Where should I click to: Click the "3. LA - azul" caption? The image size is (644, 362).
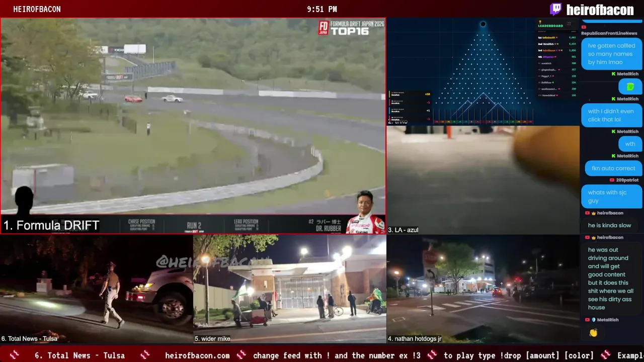pyautogui.click(x=403, y=230)
